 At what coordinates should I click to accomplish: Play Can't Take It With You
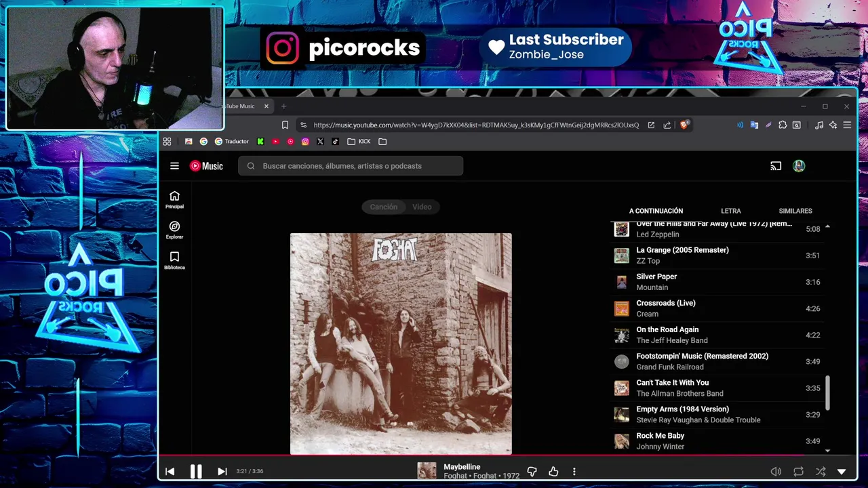pyautogui.click(x=717, y=388)
